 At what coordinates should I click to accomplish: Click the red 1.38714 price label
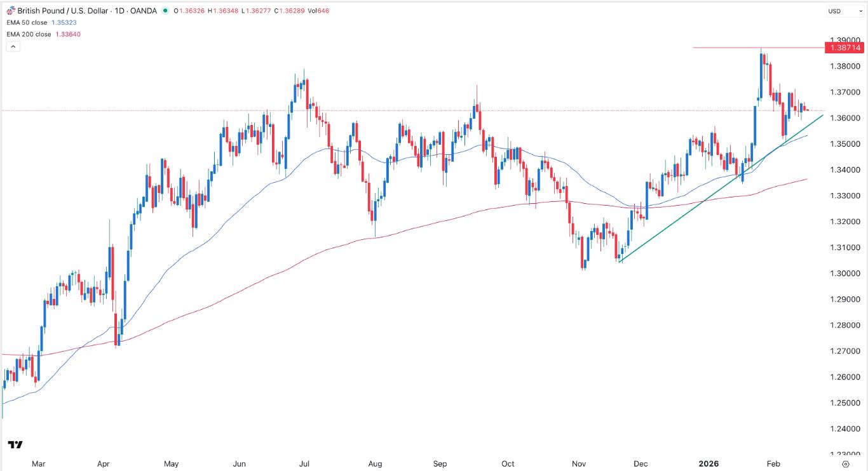click(x=845, y=48)
